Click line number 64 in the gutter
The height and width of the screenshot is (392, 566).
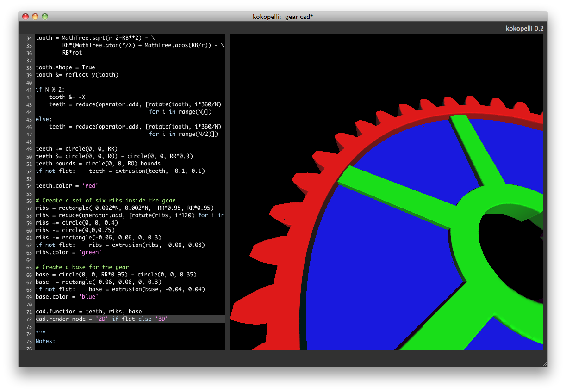pos(29,260)
